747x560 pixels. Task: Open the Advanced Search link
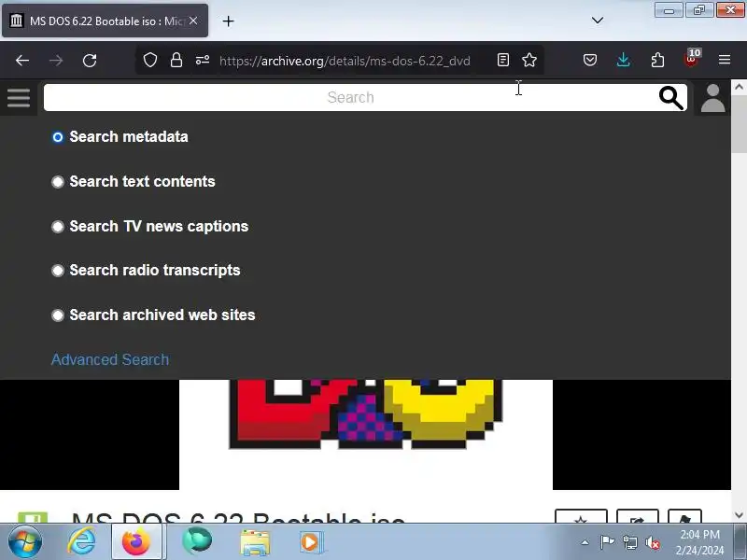(110, 359)
